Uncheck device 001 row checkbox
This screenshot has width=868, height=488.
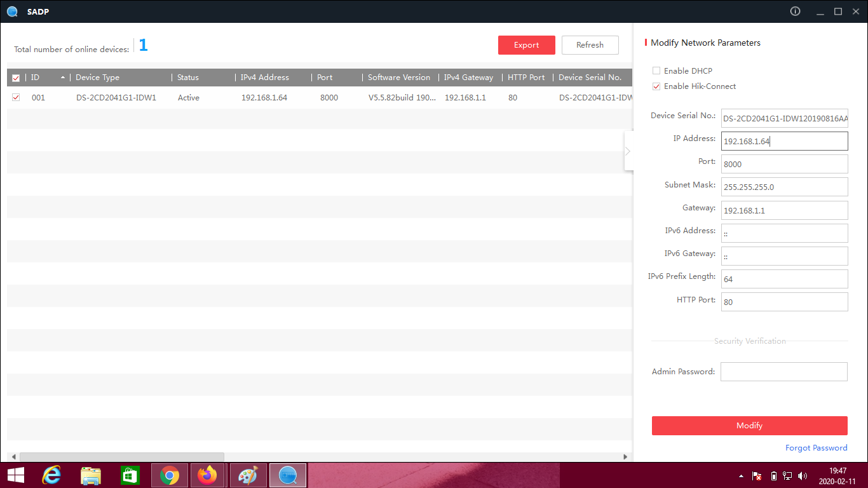[16, 97]
